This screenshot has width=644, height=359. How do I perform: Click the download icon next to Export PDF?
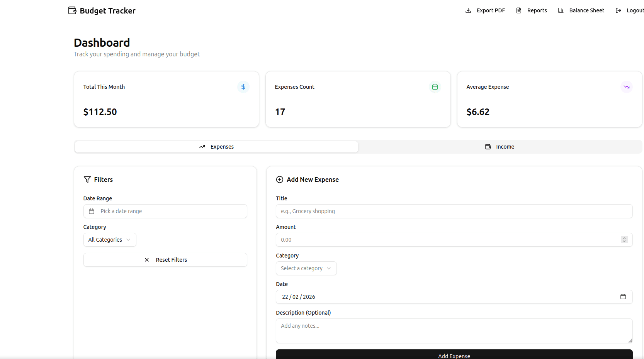468,10
